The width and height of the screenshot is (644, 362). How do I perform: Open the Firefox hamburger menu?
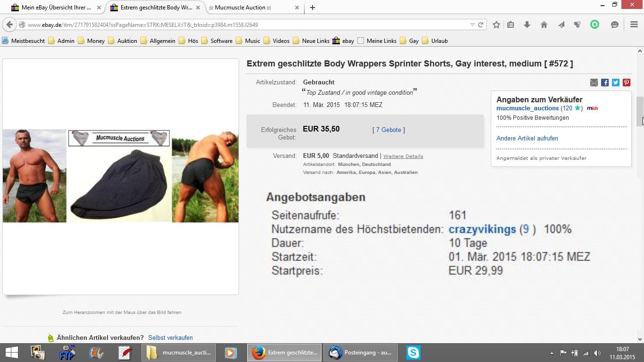tap(634, 25)
